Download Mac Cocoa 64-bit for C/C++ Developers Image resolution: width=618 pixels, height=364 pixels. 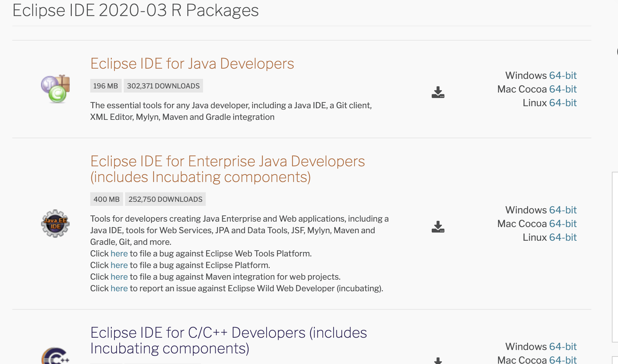tap(563, 360)
